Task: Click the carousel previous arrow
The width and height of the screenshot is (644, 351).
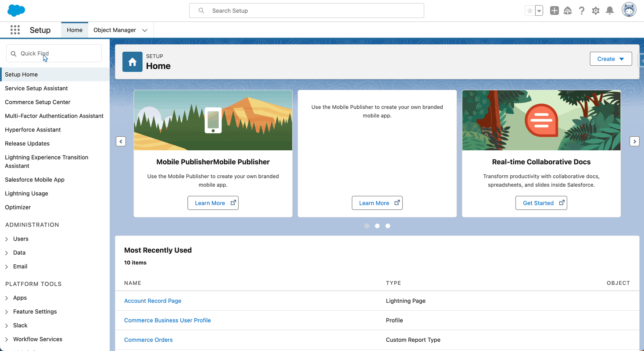Action: [121, 142]
